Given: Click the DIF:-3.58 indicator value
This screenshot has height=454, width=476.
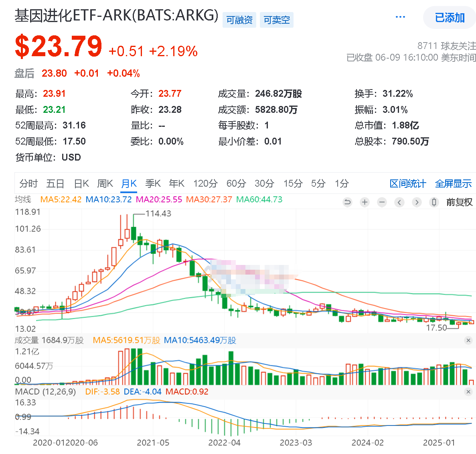Looking at the screenshot, I should click(x=102, y=392).
